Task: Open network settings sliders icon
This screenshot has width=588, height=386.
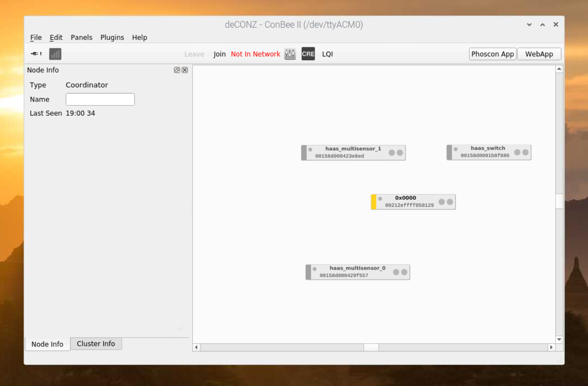Action: [x=290, y=54]
